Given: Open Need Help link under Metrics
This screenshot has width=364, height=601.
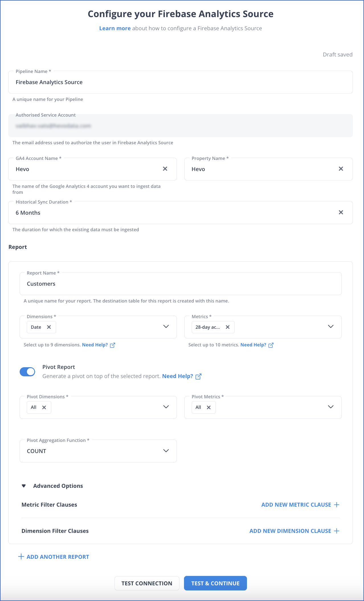Looking at the screenshot, I should click(x=253, y=345).
